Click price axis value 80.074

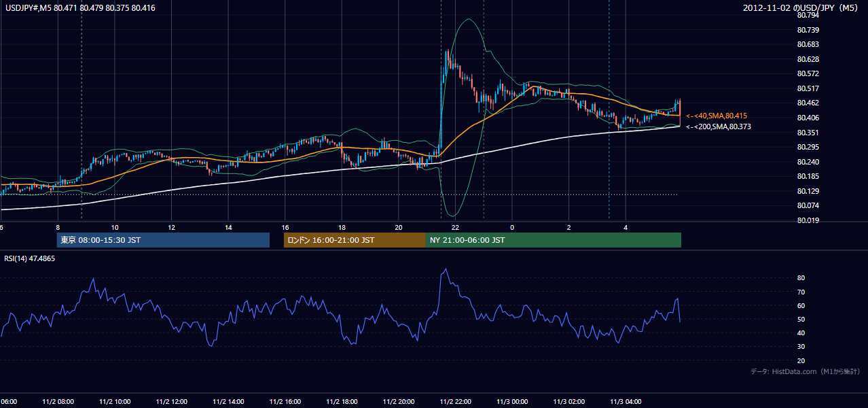[x=808, y=205]
